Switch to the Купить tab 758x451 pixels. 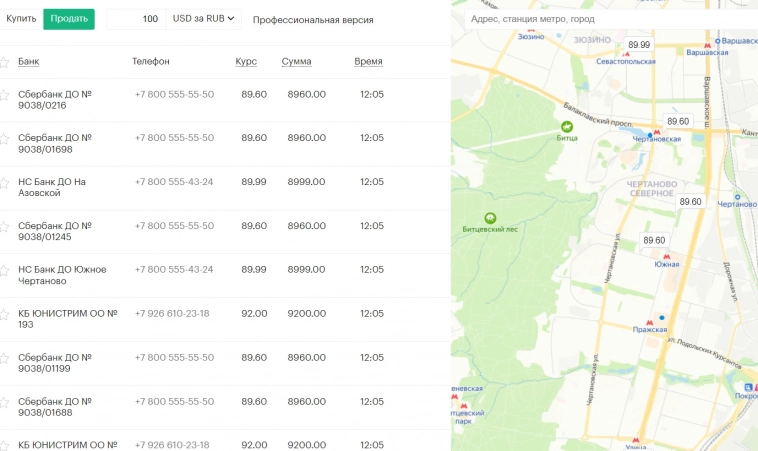(21, 19)
